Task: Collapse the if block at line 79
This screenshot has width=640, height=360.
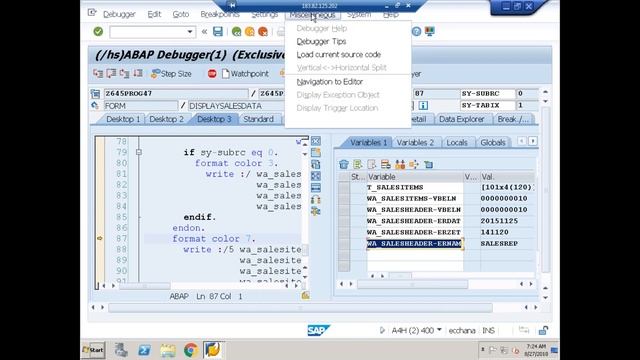Action: pyautogui.click(x=139, y=152)
